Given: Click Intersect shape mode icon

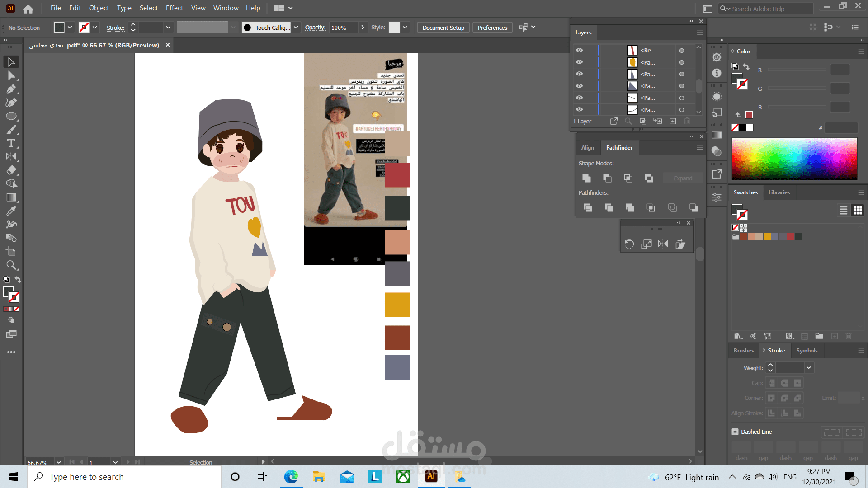Looking at the screenshot, I should click(x=628, y=178).
